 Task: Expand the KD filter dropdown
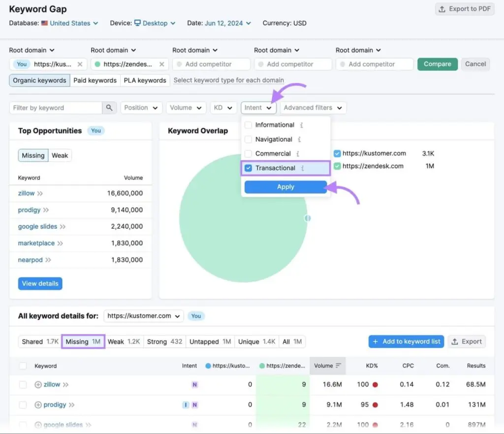click(223, 108)
